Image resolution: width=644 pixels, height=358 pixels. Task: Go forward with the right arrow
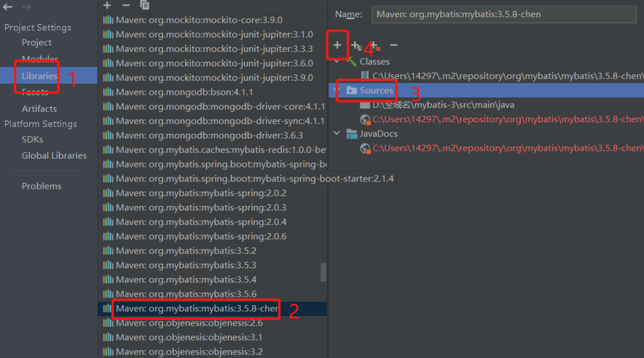(x=27, y=7)
